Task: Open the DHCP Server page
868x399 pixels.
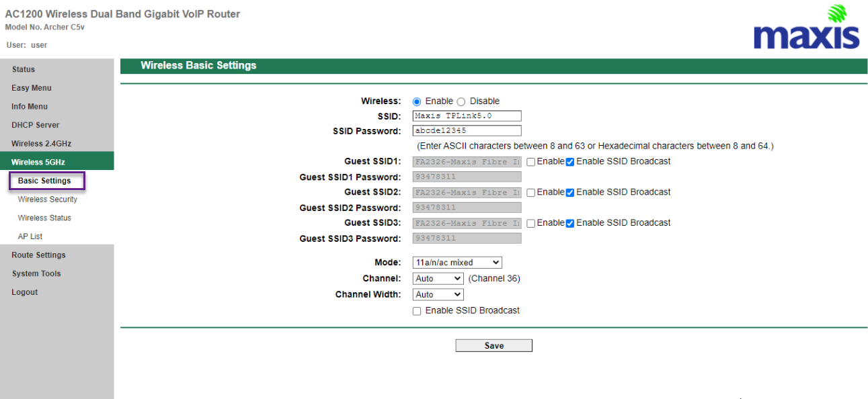Action: coord(35,125)
